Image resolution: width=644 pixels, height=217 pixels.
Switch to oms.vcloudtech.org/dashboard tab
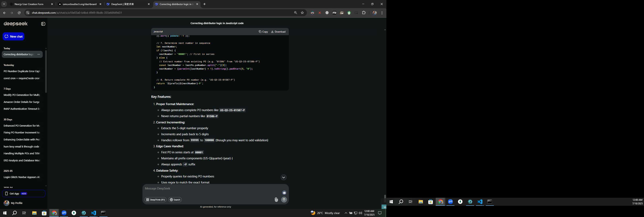pyautogui.click(x=79, y=4)
